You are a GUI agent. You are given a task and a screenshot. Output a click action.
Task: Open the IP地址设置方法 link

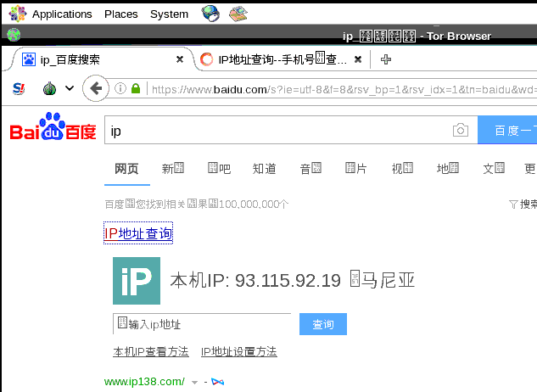239,351
